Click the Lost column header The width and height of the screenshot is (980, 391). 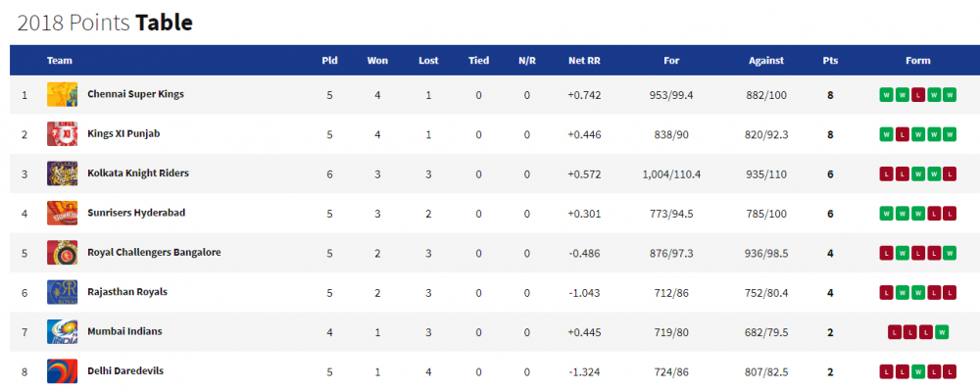[429, 61]
